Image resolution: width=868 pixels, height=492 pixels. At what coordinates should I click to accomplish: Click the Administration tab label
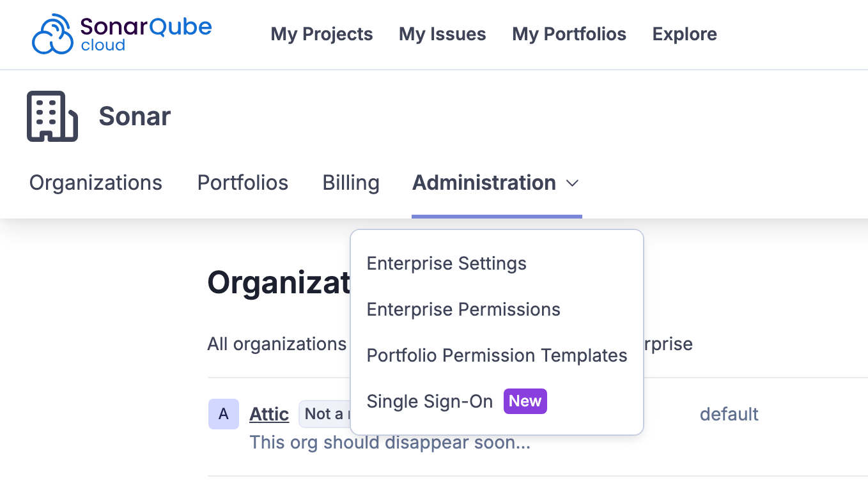point(484,183)
